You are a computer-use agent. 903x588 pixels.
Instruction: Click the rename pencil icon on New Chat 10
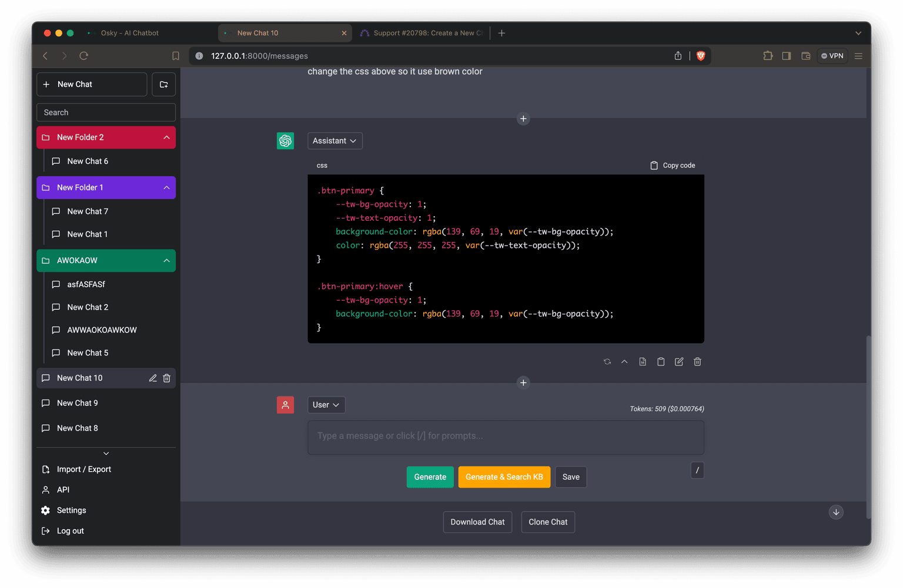point(152,378)
